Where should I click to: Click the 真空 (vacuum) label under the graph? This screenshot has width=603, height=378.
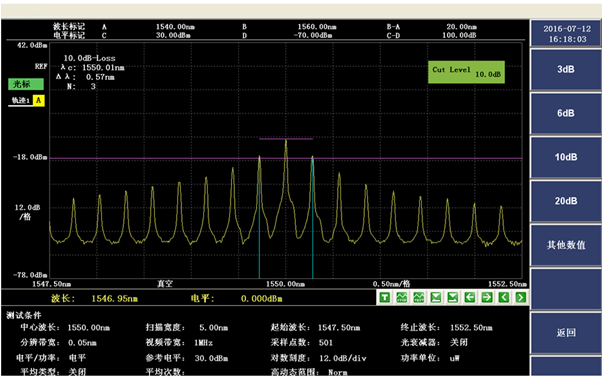[165, 284]
